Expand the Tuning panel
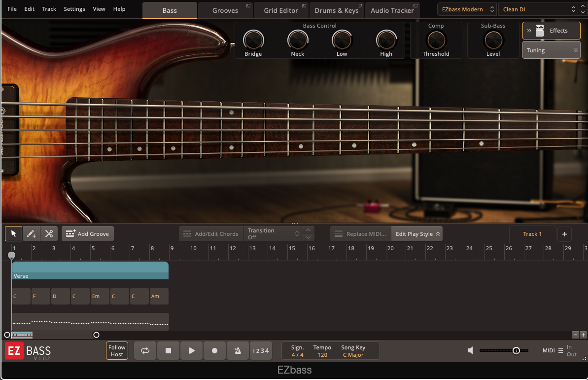588x380 pixels. point(551,50)
